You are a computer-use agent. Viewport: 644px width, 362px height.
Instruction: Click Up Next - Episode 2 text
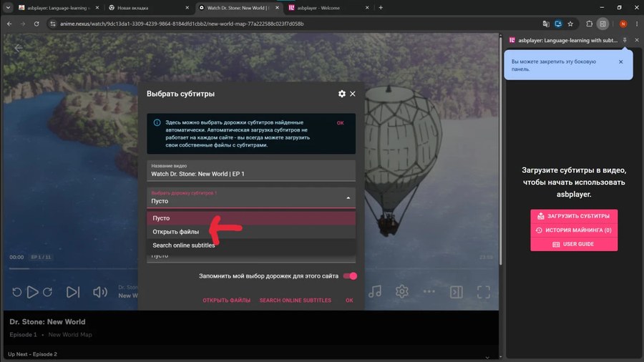tap(32, 354)
